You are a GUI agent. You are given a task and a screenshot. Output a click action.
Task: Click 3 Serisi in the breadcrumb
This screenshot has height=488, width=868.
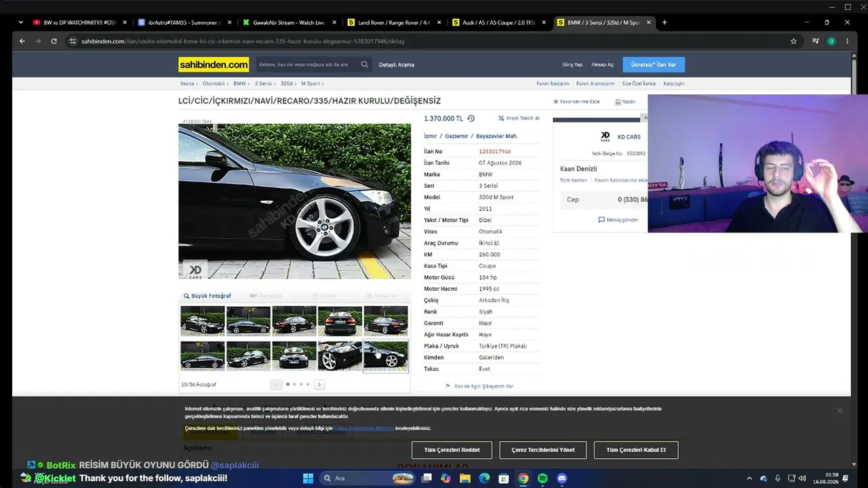click(x=263, y=83)
